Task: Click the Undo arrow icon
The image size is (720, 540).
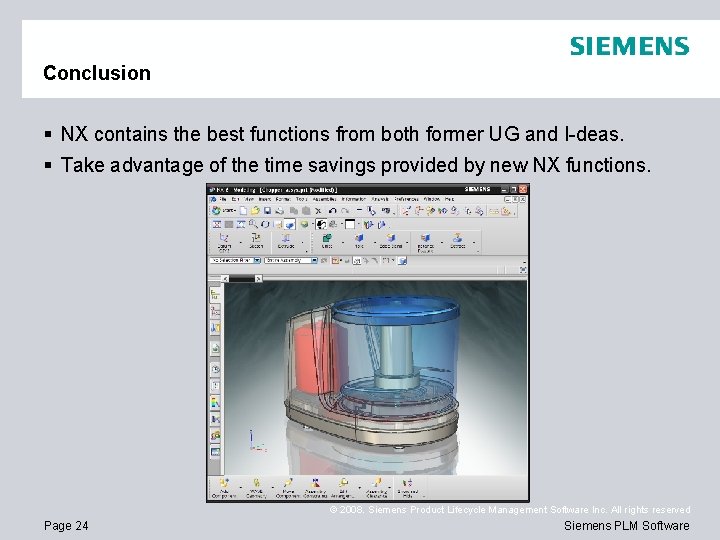Action: click(332, 211)
